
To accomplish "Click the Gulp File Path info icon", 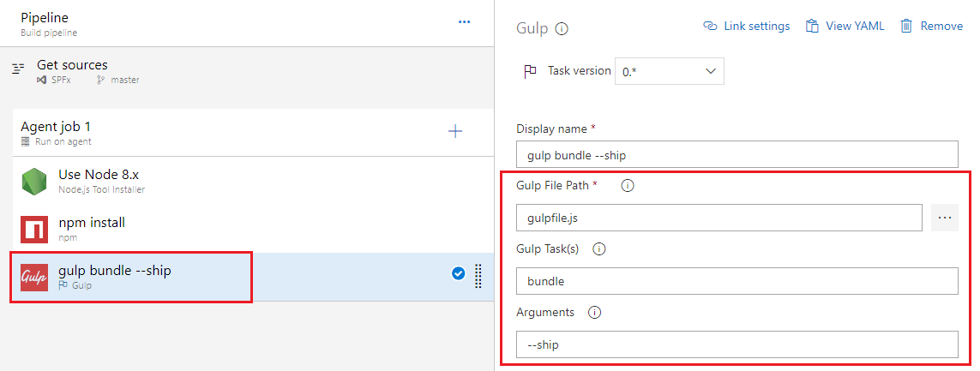I will click(627, 186).
